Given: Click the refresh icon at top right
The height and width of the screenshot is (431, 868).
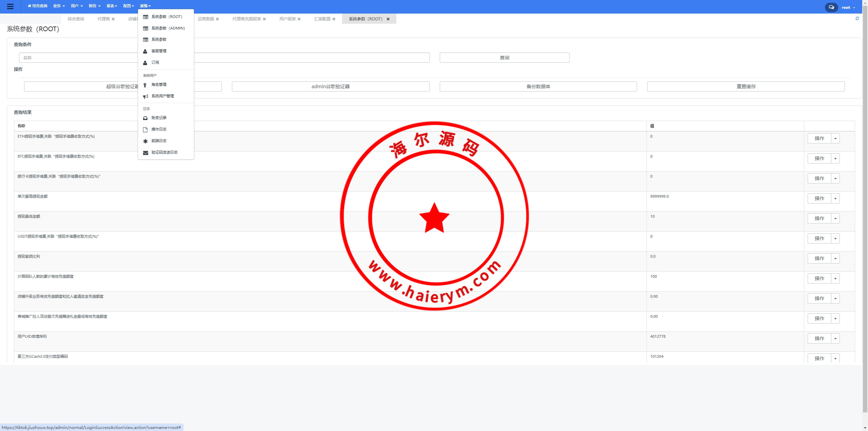Looking at the screenshot, I should click(857, 18).
